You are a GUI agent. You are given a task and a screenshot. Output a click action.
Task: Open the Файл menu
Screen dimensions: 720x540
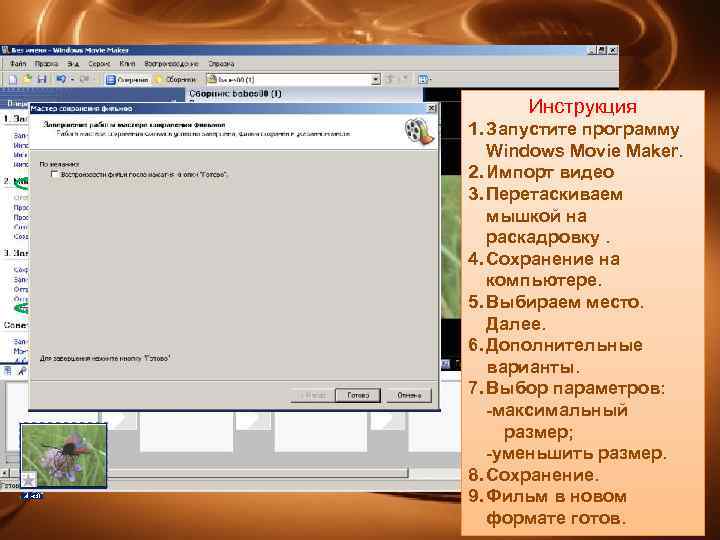tap(18, 64)
